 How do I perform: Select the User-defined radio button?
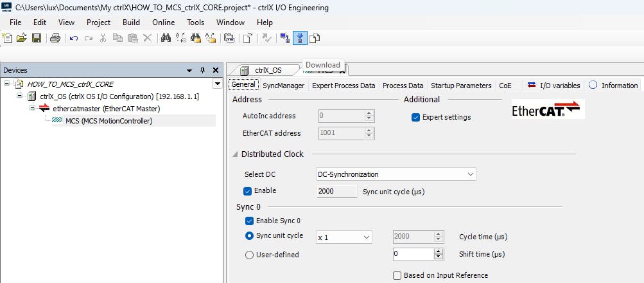click(x=249, y=255)
